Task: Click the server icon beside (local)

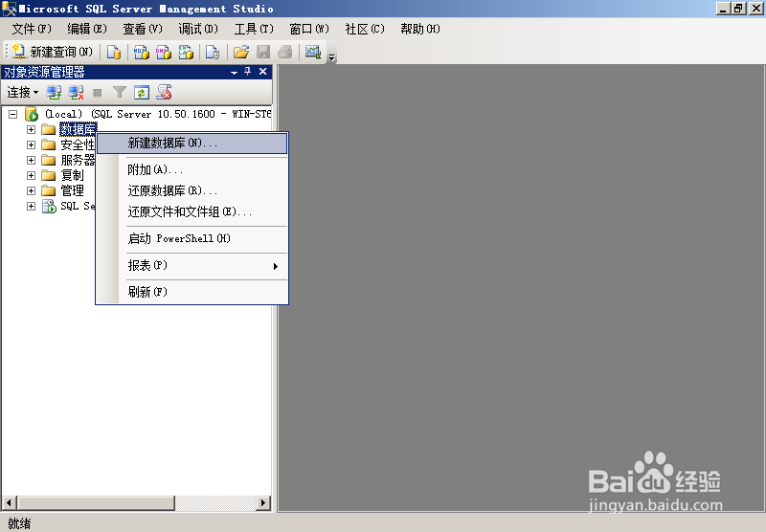Action: pos(32,114)
